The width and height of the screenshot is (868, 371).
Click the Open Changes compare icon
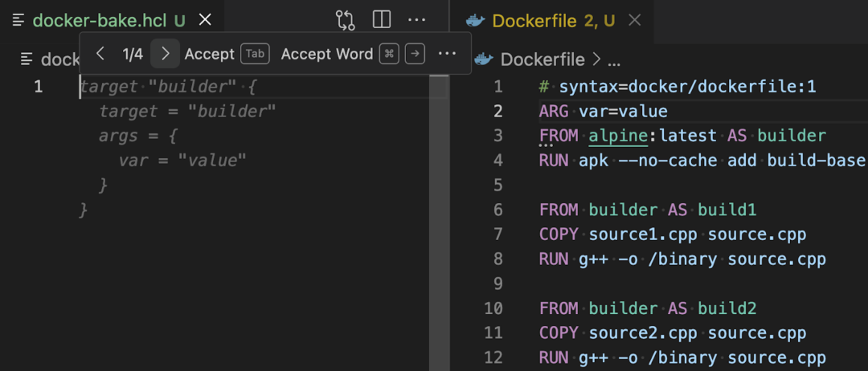click(x=345, y=20)
